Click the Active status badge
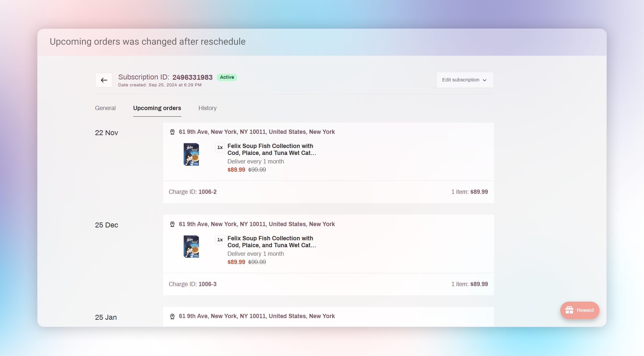The image size is (644, 356). click(x=227, y=77)
